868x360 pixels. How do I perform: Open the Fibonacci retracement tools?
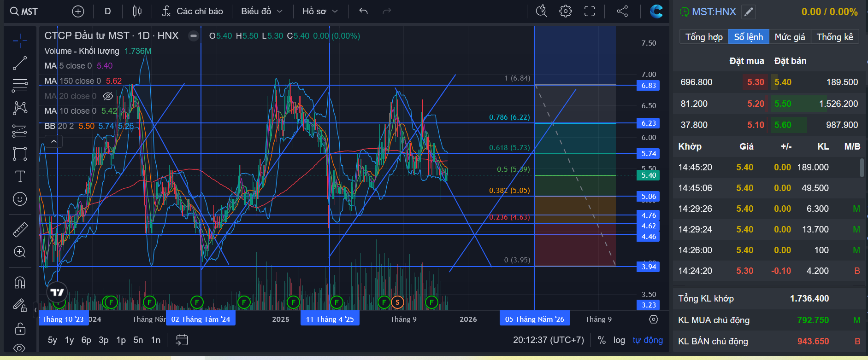tap(20, 85)
